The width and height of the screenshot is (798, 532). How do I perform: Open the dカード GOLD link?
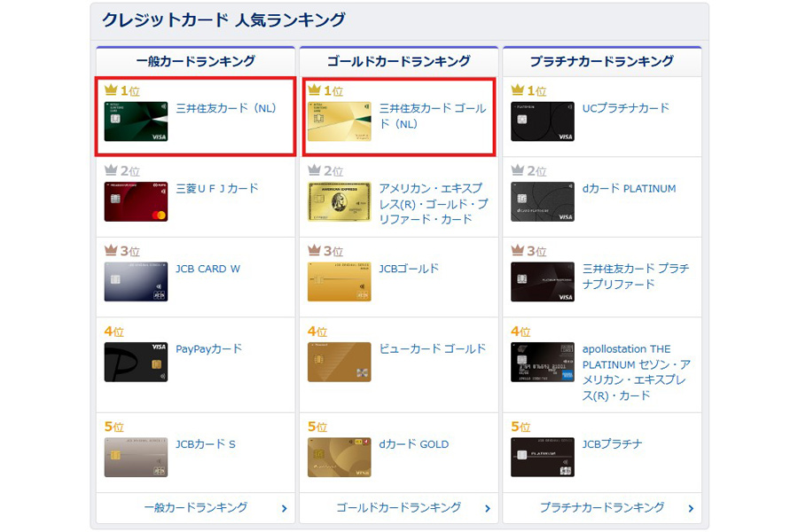tap(414, 444)
